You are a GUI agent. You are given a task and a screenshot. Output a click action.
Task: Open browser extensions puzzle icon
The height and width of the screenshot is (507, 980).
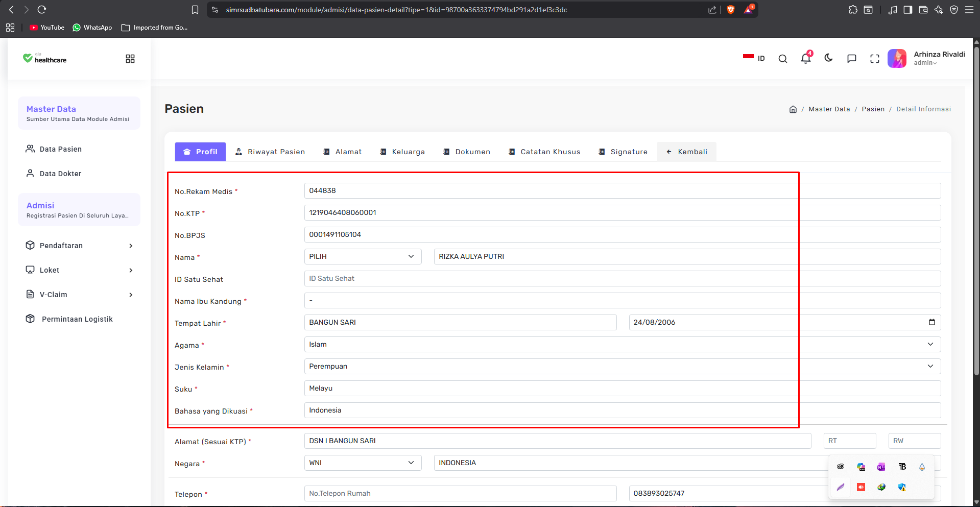[x=853, y=10]
